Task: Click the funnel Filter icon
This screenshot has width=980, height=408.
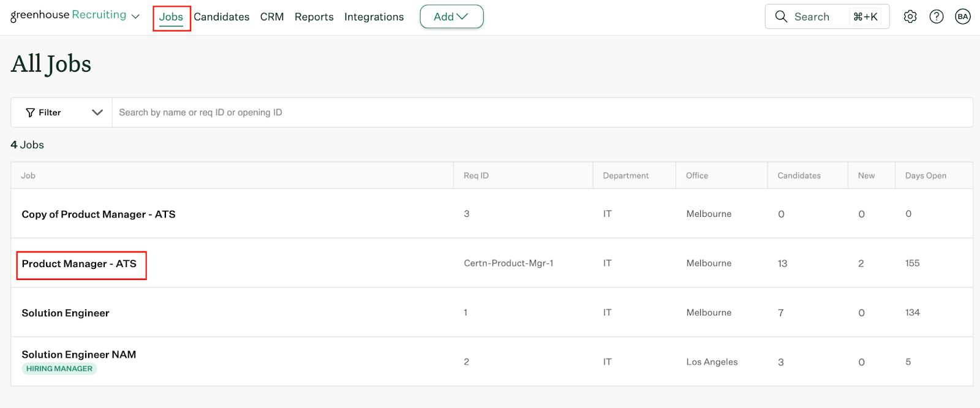Action: [30, 113]
